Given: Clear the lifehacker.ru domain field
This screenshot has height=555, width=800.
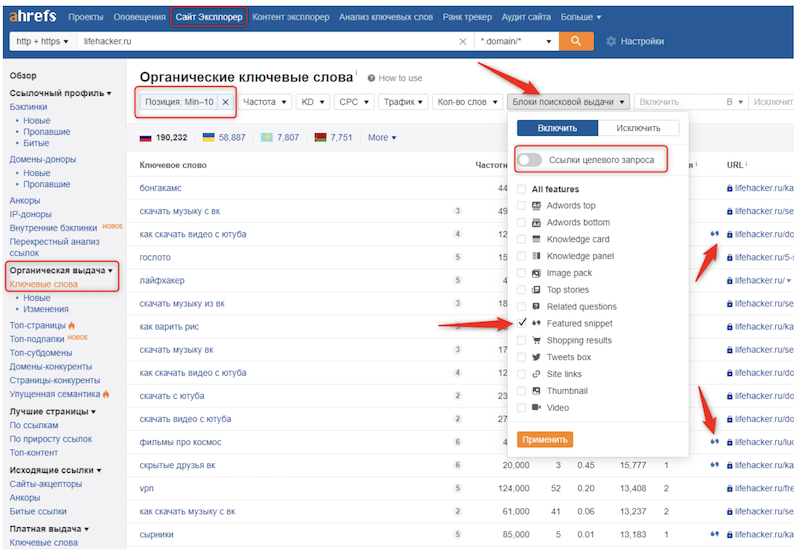Looking at the screenshot, I should (462, 41).
